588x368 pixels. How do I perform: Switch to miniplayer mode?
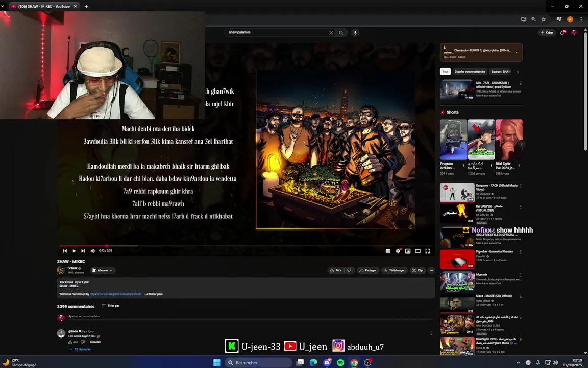[408, 251]
